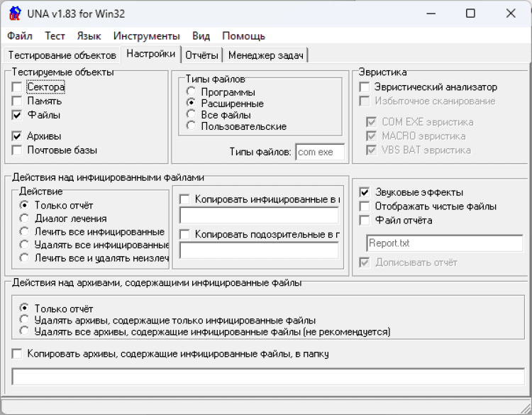This screenshot has height=415, width=532.
Task: Select Удалять архивы, содержащие только инфицированные файлы
Action: [x=24, y=319]
